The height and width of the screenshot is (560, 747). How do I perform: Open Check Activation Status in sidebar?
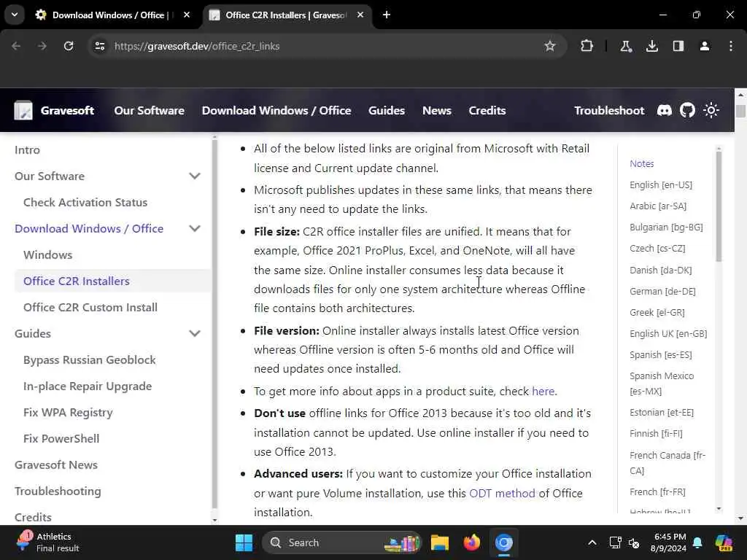85,203
